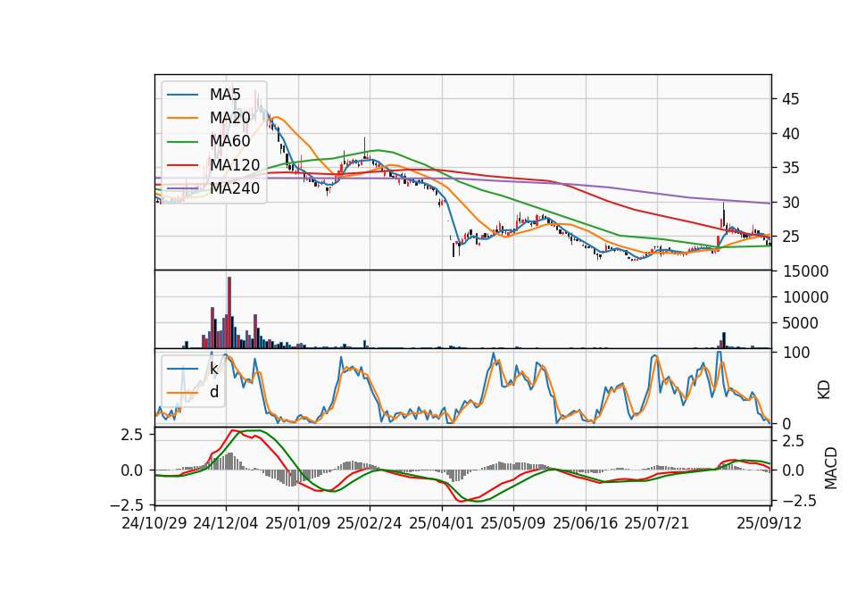Click the 24/12/04 date label
This screenshot has width=857, height=616.
tap(226, 523)
